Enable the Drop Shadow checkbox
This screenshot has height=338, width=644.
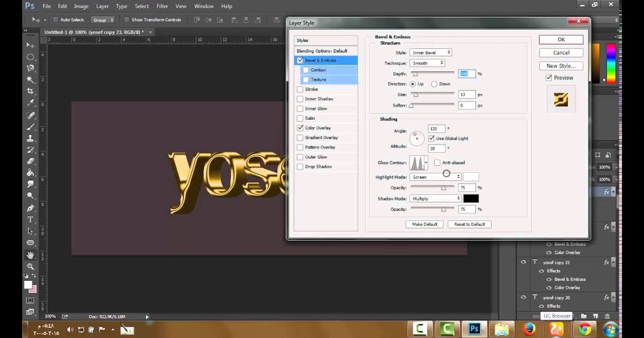click(300, 166)
